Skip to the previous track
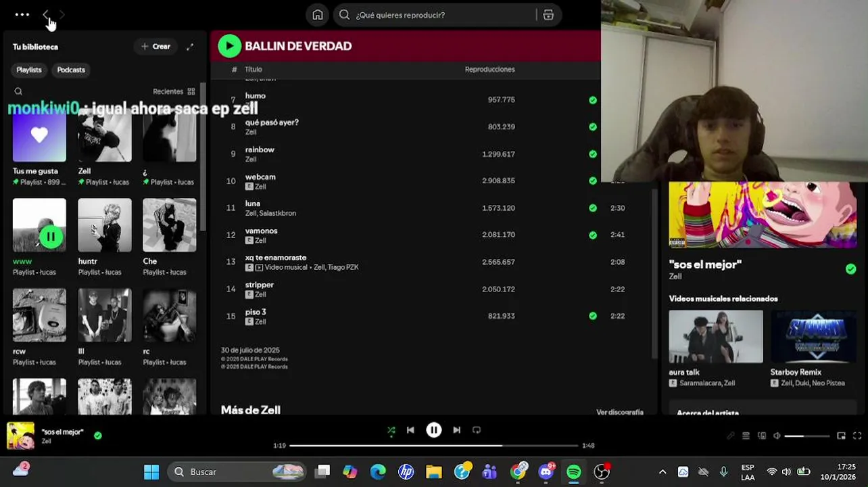Screen dimensions: 868x487 point(410,430)
